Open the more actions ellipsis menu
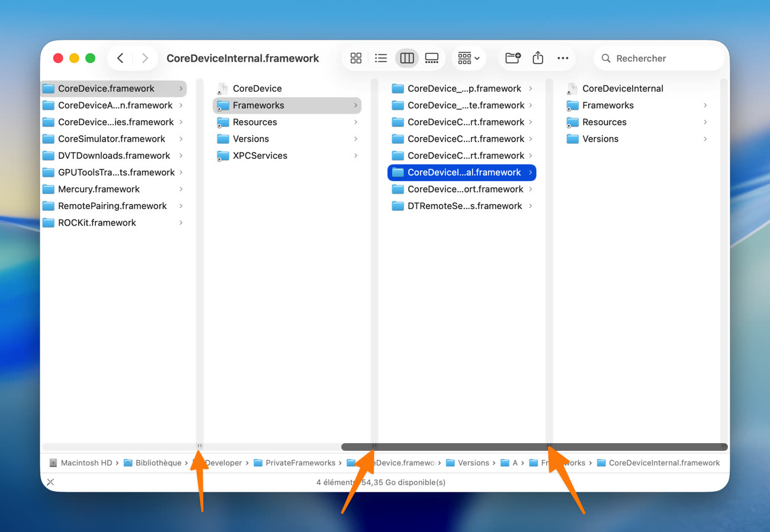 coord(563,58)
